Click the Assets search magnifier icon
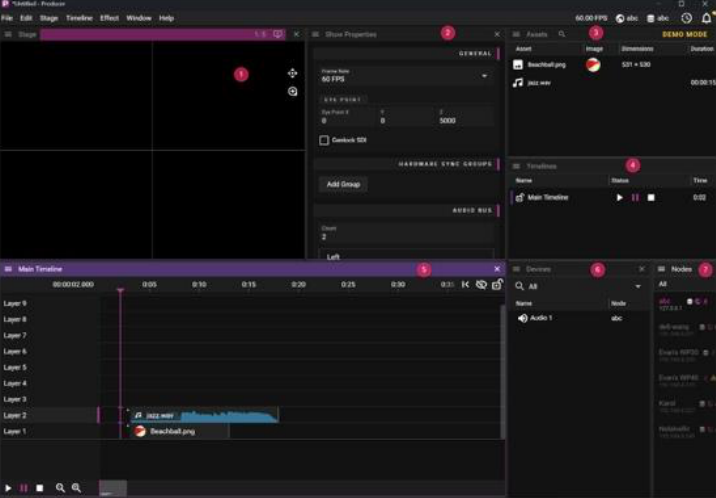 point(562,34)
